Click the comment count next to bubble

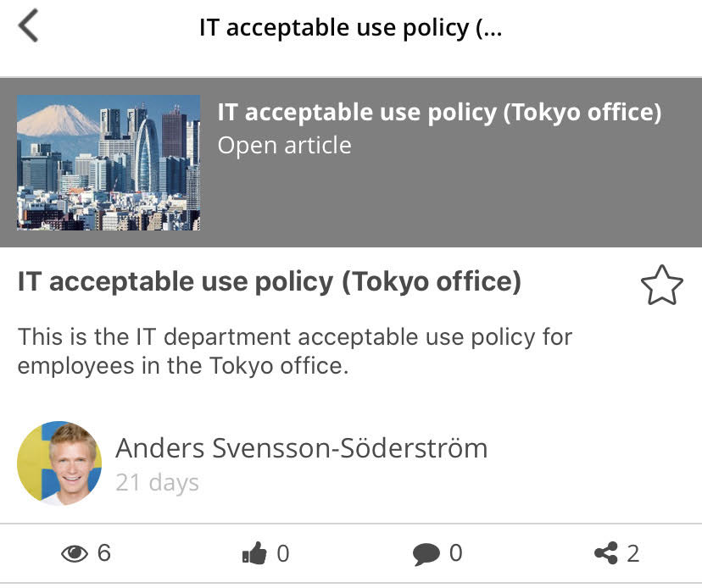coord(455,554)
